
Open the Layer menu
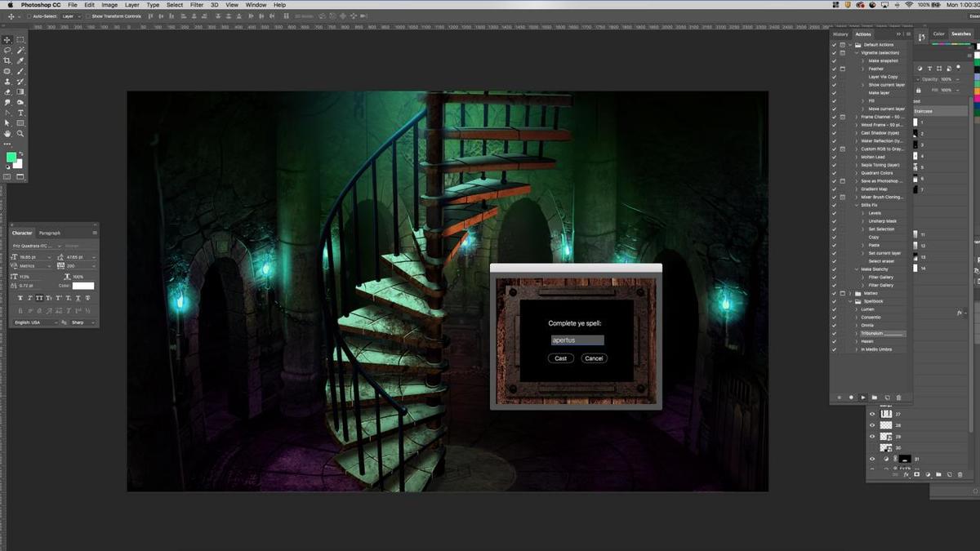coord(131,5)
